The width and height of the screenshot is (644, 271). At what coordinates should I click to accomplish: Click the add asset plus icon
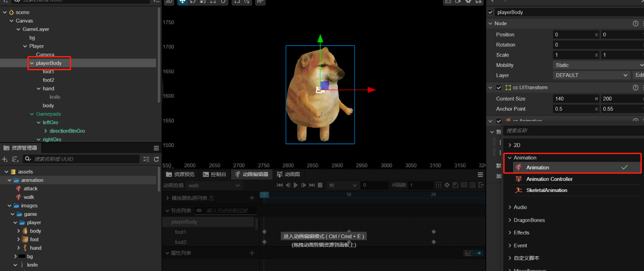click(5, 159)
